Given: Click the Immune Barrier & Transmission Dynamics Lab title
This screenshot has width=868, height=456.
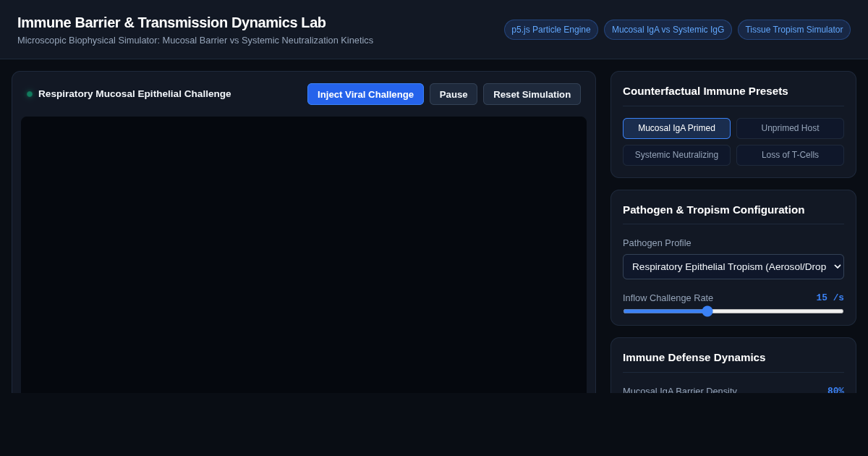Looking at the screenshot, I should tap(171, 22).
